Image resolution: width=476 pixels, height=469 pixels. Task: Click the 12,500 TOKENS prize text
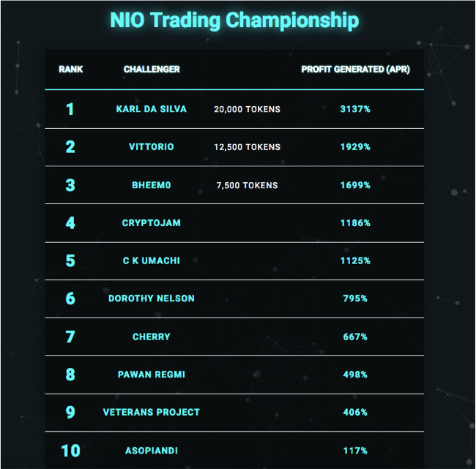(x=247, y=147)
